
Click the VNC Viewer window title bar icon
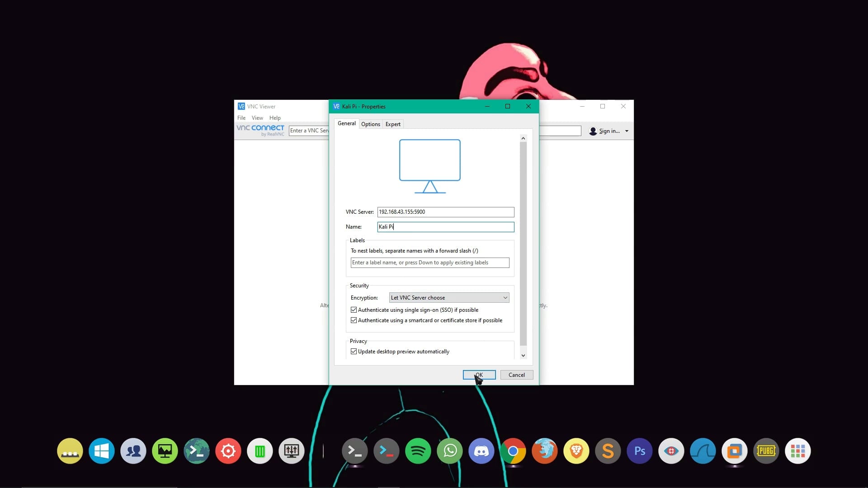[x=241, y=107]
